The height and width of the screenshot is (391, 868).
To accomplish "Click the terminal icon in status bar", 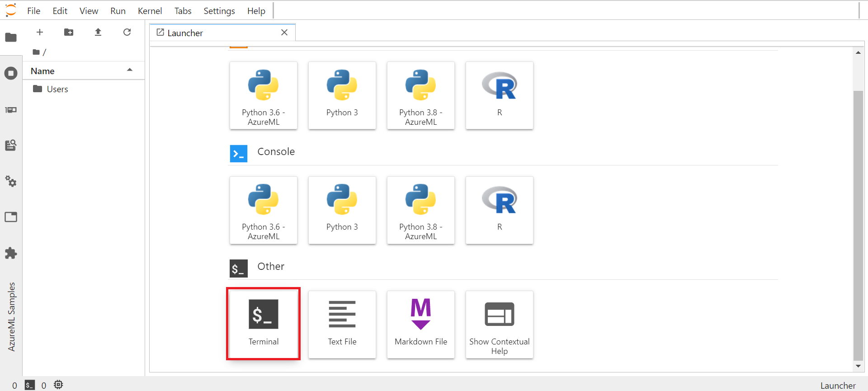I will coord(29,385).
